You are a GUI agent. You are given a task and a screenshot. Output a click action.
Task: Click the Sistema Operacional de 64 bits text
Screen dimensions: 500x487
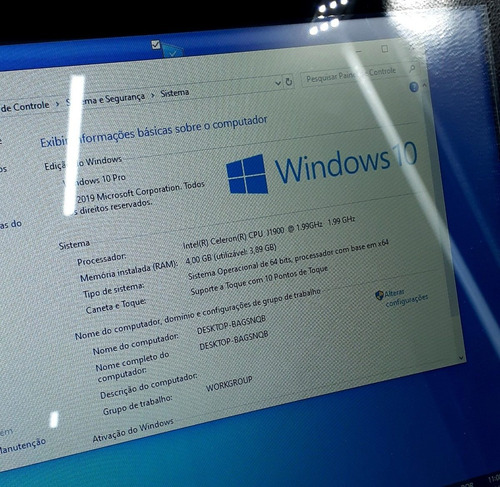(288, 260)
